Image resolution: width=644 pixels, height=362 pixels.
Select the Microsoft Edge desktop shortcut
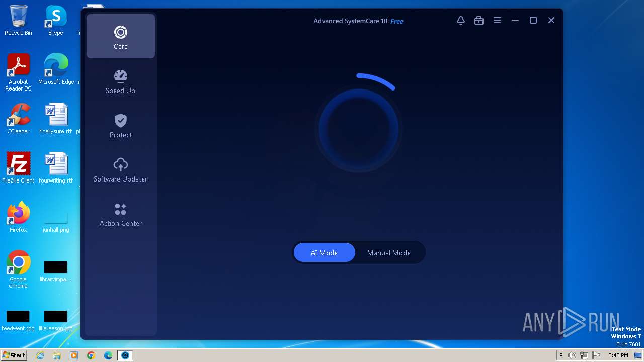56,69
